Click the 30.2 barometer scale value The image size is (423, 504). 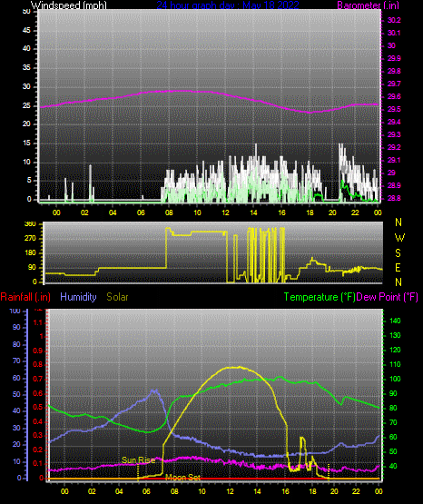[394, 20]
